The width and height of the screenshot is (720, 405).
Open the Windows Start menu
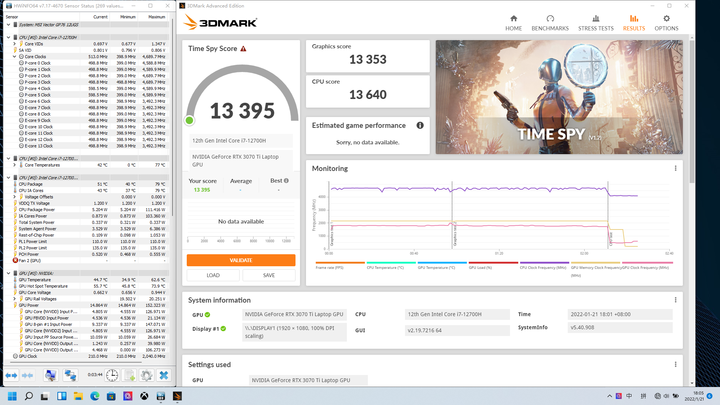coord(12,396)
